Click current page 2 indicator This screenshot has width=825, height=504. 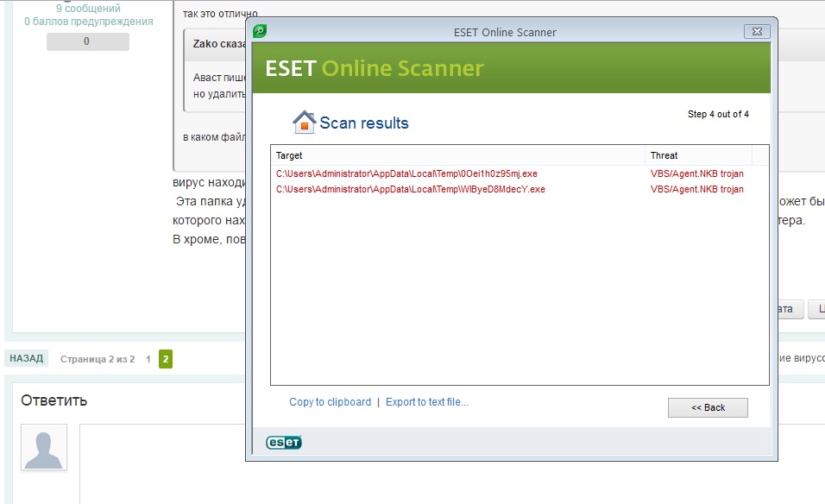166,359
